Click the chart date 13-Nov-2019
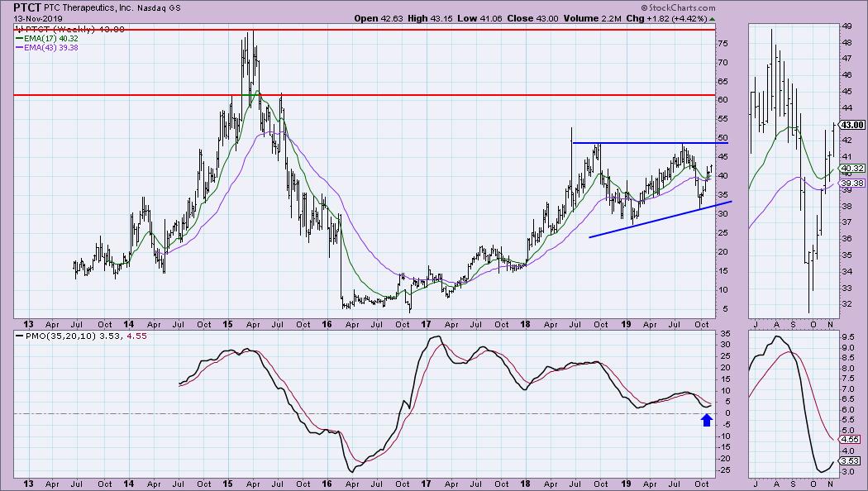868x491 pixels. click(38, 19)
